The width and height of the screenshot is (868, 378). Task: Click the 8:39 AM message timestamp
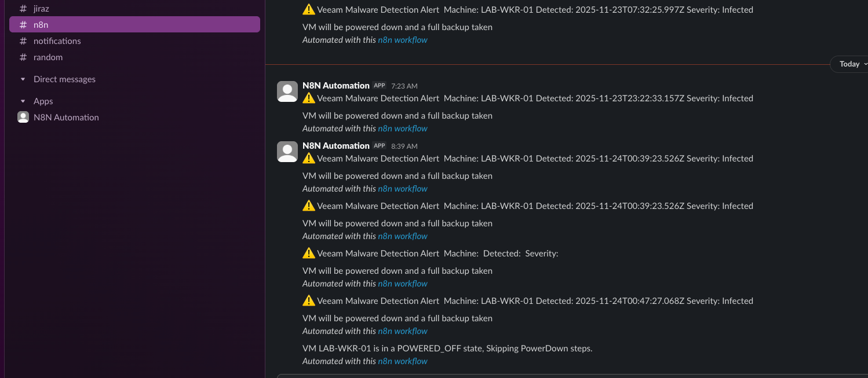coord(404,146)
